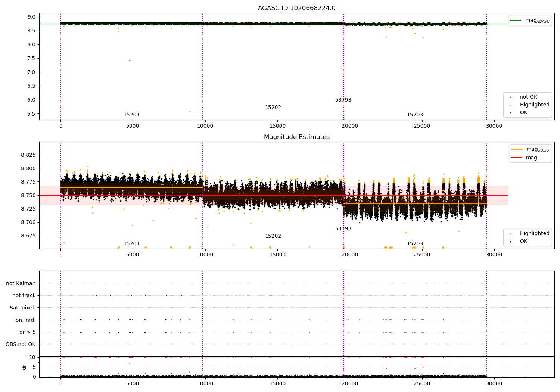The image size is (560, 392).
Task: Click the 8.750 y-axis tick label
Action: [x=28, y=196]
